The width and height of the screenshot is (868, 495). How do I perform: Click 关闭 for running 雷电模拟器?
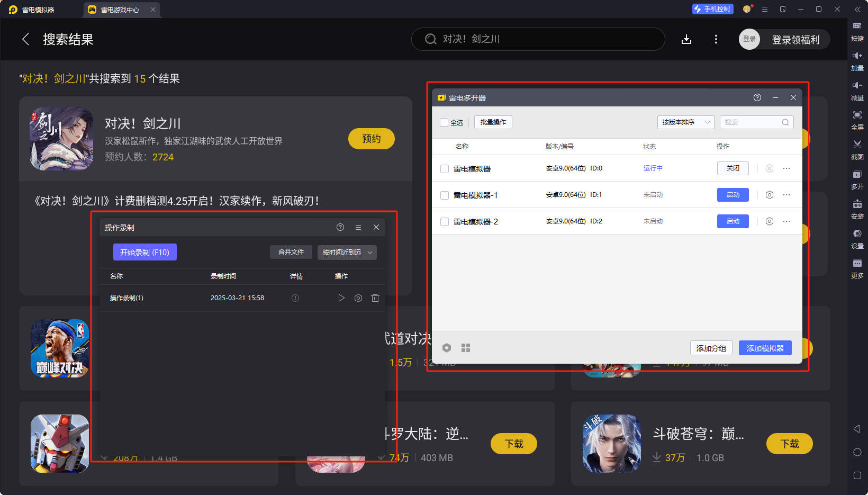(x=733, y=168)
